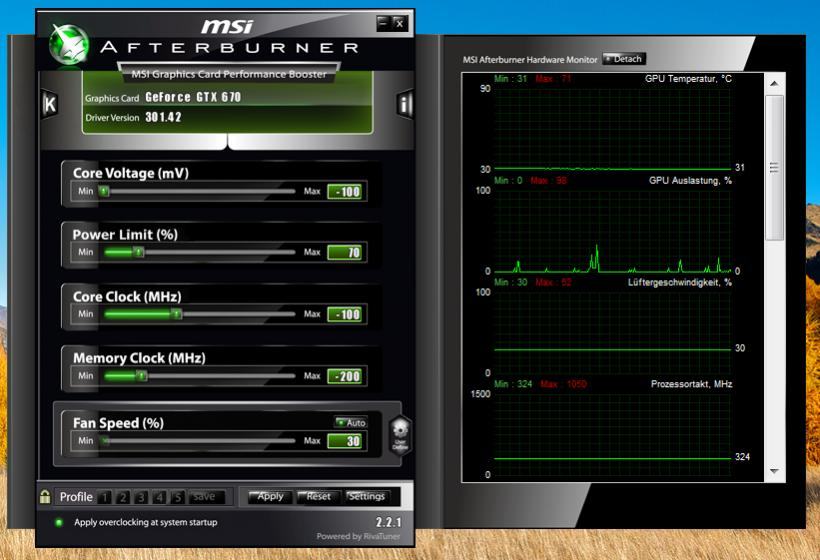Click the Core Clock slider handle
This screenshot has height=560, width=820.
(176, 314)
